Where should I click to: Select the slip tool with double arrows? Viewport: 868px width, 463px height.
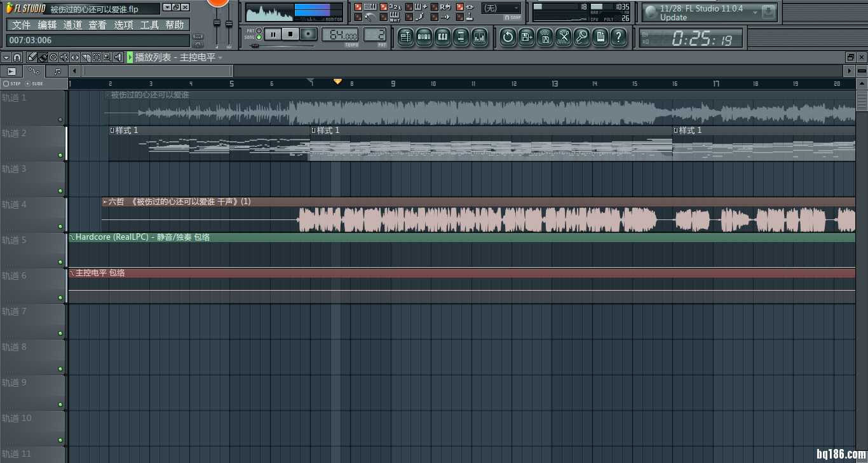75,57
